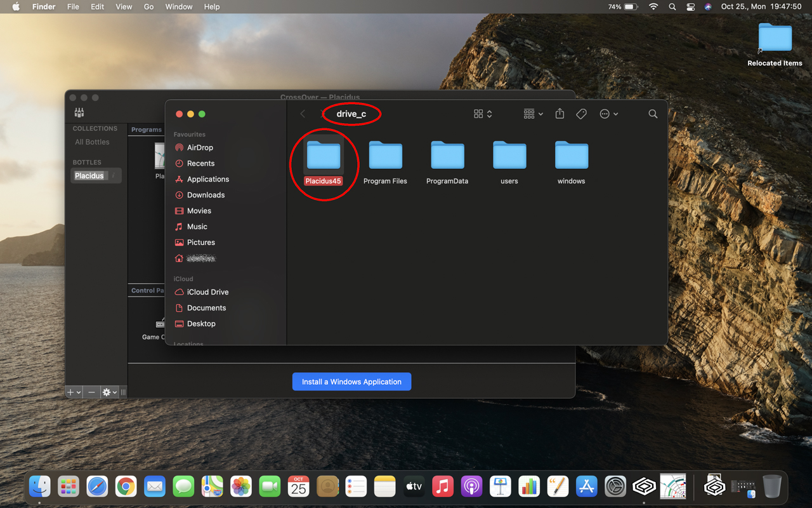
Task: Select Pictures in the Finder sidebar
Action: pyautogui.click(x=194, y=243)
